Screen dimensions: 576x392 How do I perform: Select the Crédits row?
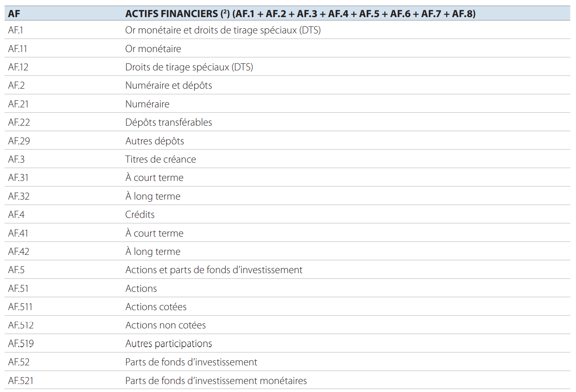140,215
